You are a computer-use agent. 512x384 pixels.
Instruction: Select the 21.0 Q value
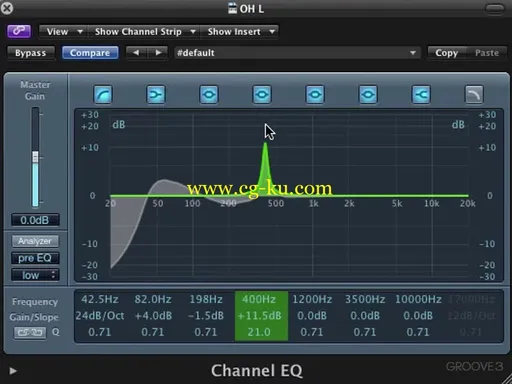click(259, 332)
